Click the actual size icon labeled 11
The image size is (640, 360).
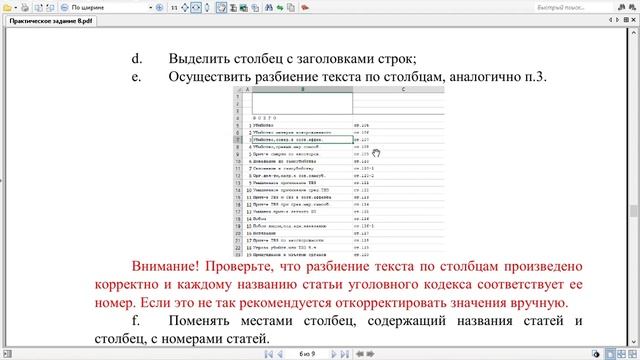174,7
